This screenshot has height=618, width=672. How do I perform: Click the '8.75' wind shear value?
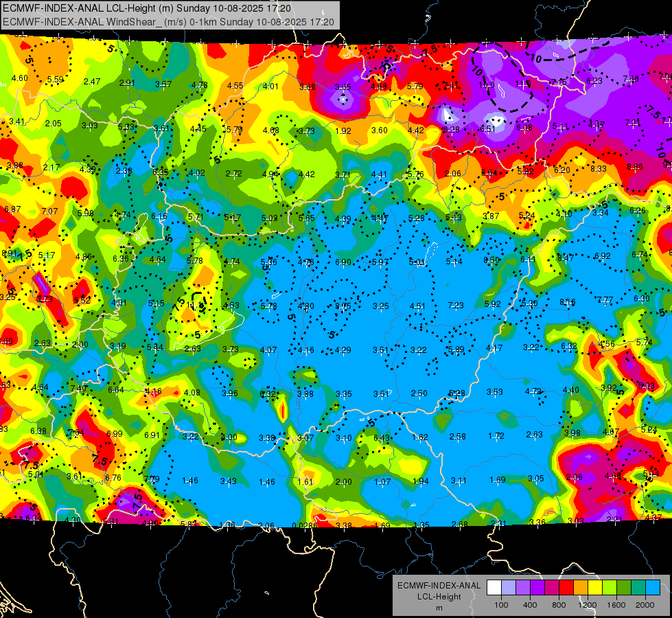point(343,306)
